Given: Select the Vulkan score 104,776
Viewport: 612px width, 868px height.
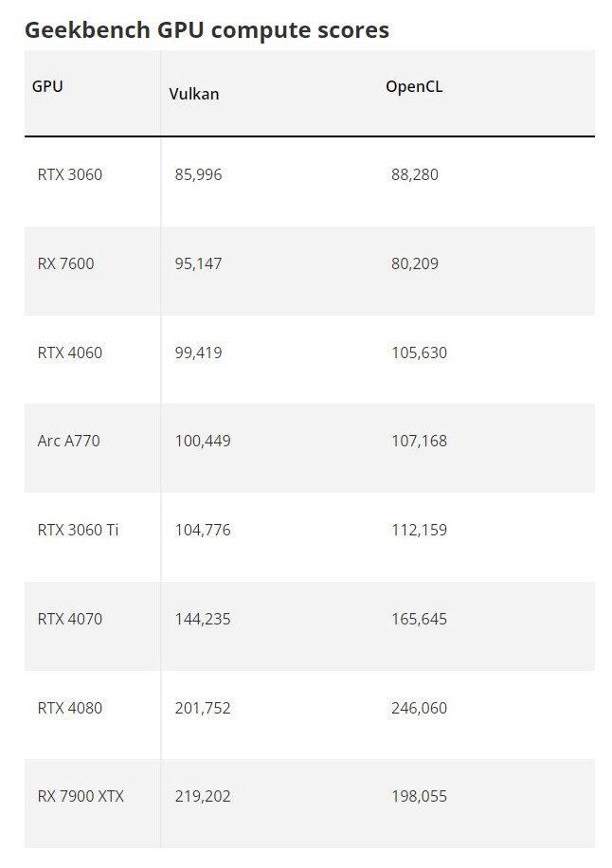Looking at the screenshot, I should (203, 531).
